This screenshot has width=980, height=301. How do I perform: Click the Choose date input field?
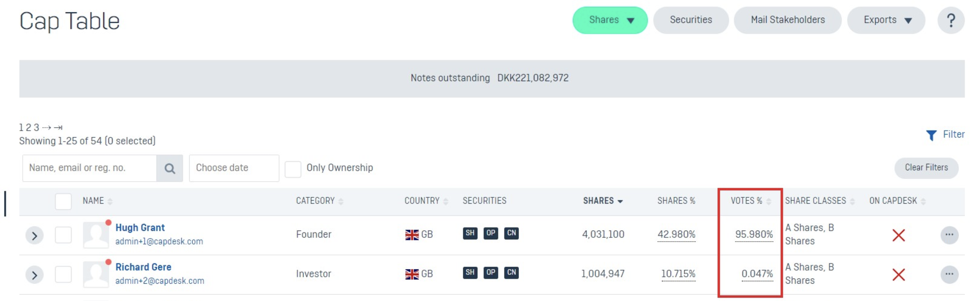click(233, 168)
